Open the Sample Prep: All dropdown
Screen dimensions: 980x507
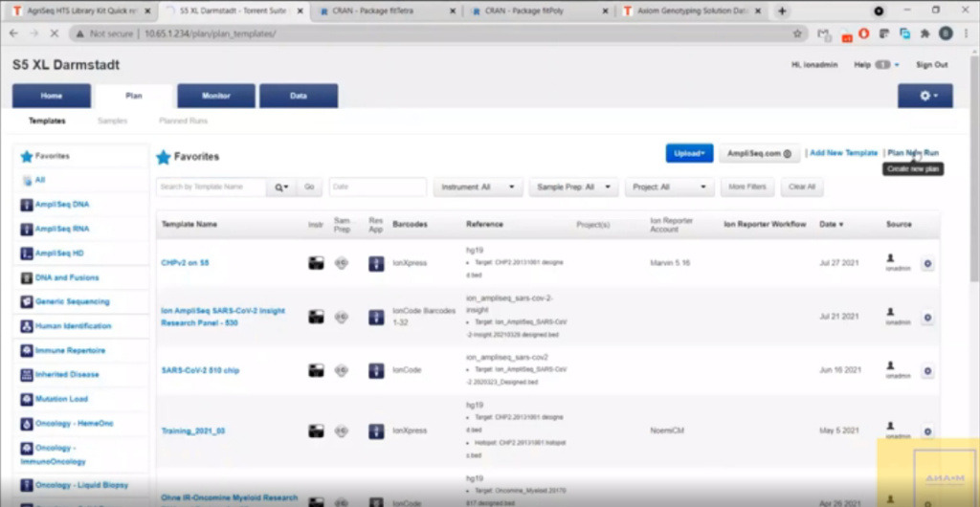tap(573, 187)
